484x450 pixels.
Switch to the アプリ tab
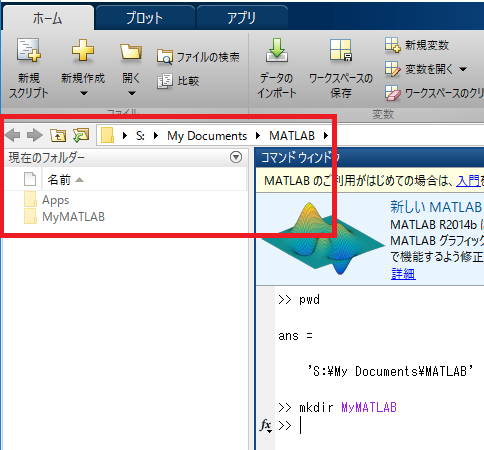(x=242, y=18)
